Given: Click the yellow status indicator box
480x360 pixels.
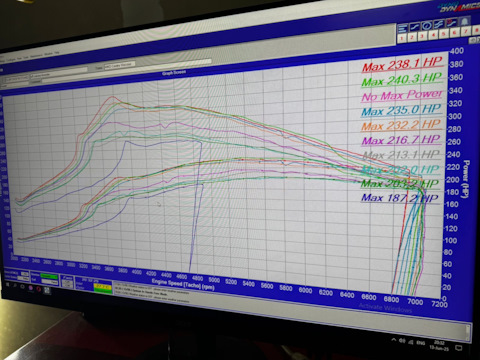Looking at the screenshot, I should pos(103,286).
